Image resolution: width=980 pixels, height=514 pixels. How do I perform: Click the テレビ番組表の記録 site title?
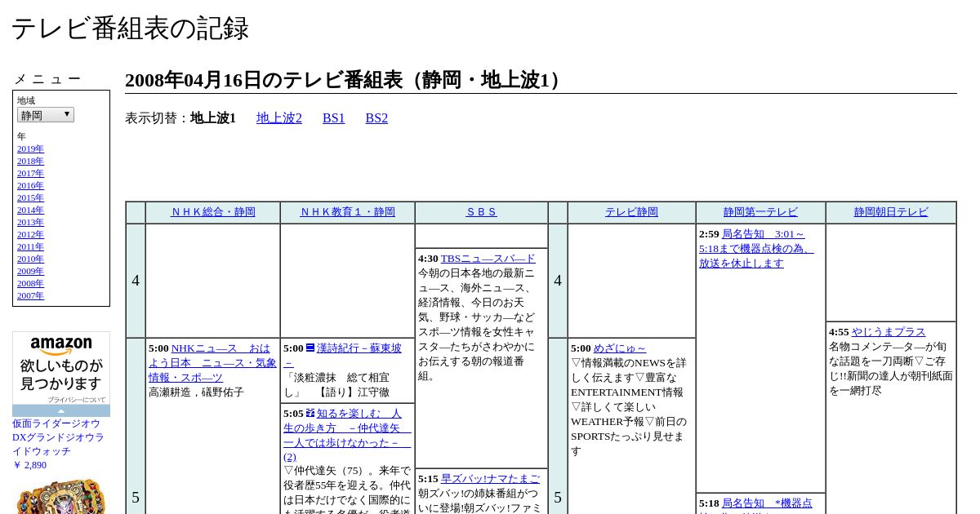130,29
